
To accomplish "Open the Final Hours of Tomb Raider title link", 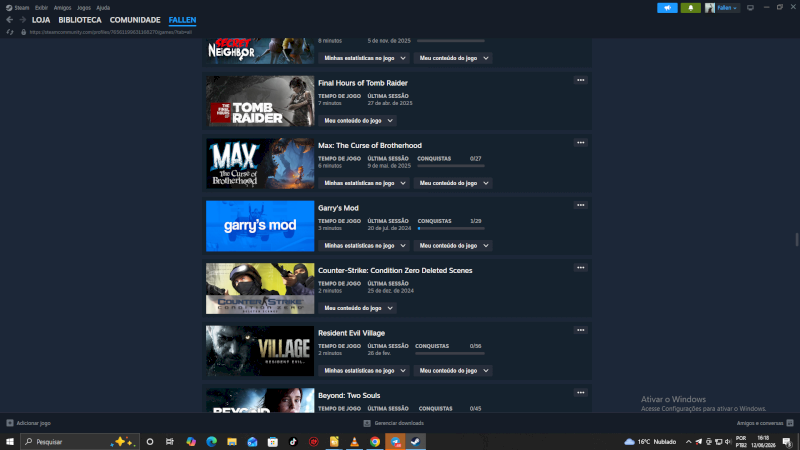I will point(363,83).
